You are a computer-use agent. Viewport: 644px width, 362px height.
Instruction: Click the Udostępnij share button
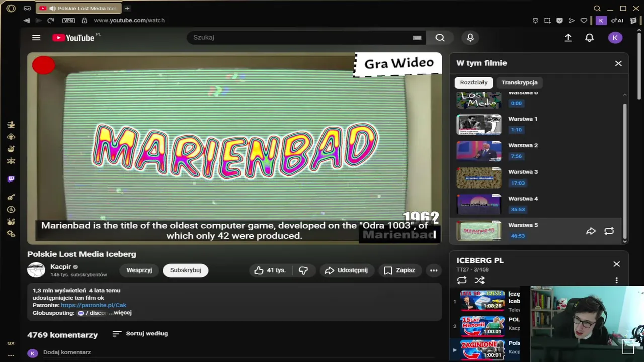click(346, 270)
